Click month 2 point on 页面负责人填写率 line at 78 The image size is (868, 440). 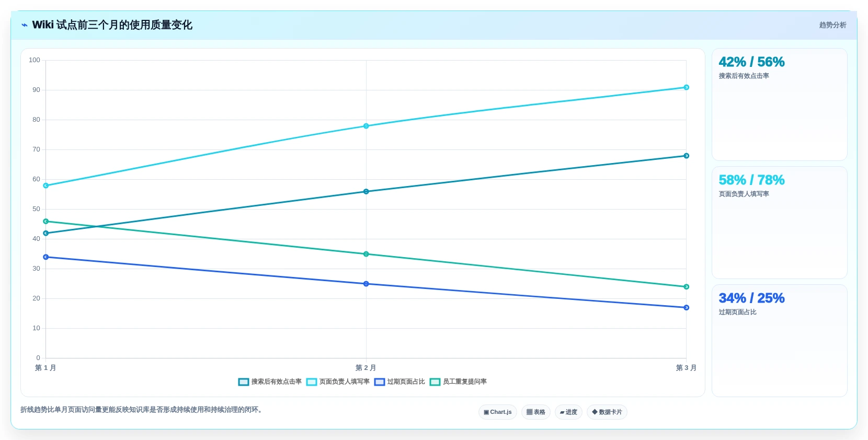[366, 126]
